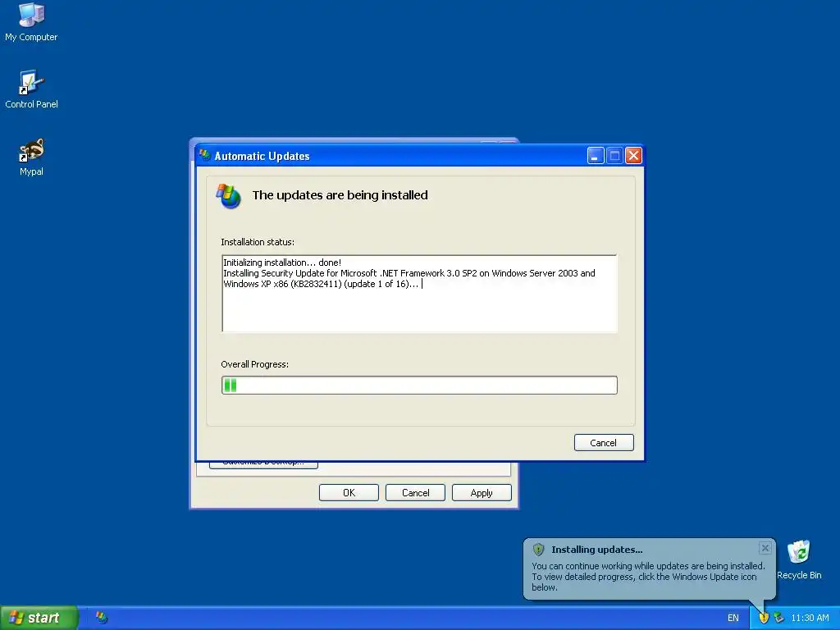The height and width of the screenshot is (630, 840).
Task: Click the 'Overall Progress:' label
Action: pos(255,363)
